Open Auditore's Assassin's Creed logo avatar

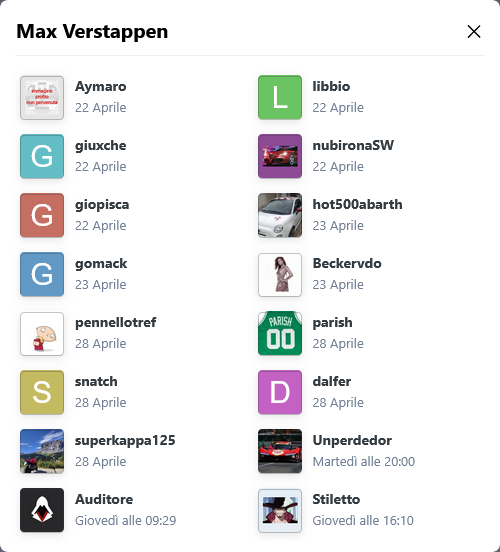click(x=42, y=510)
